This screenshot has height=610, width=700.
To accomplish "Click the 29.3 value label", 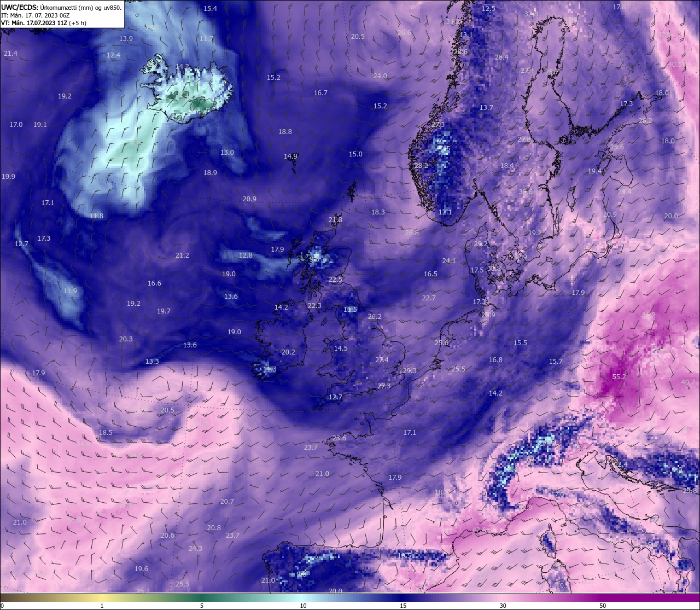I will 410,371.
